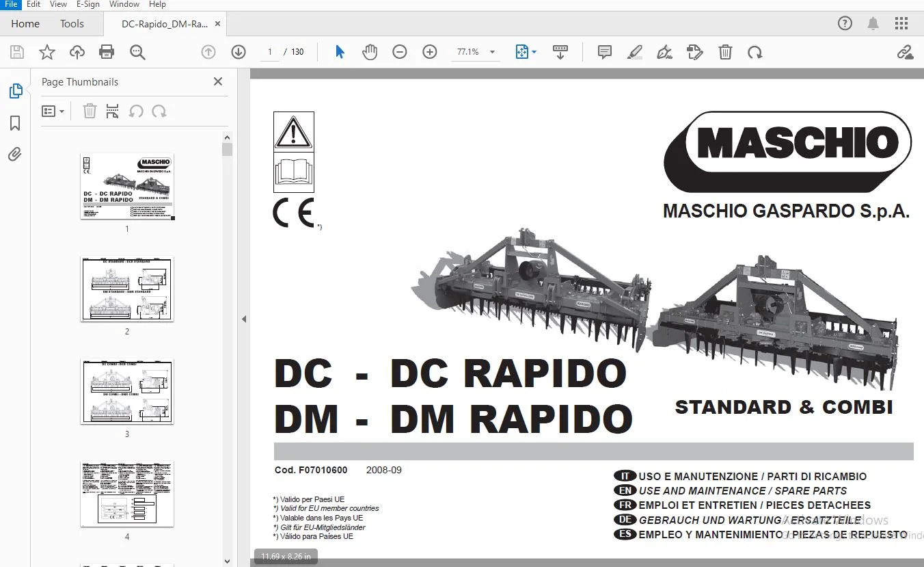Open the find text magnifier tool
This screenshot has height=567, width=924.
(x=137, y=52)
